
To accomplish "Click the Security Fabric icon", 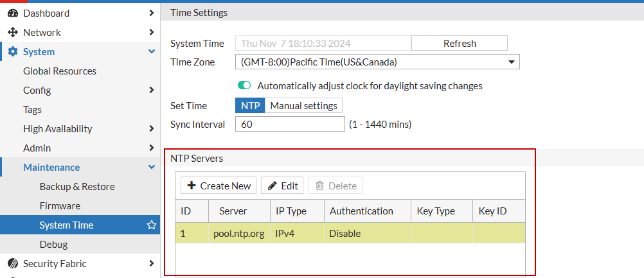I will pyautogui.click(x=12, y=263).
